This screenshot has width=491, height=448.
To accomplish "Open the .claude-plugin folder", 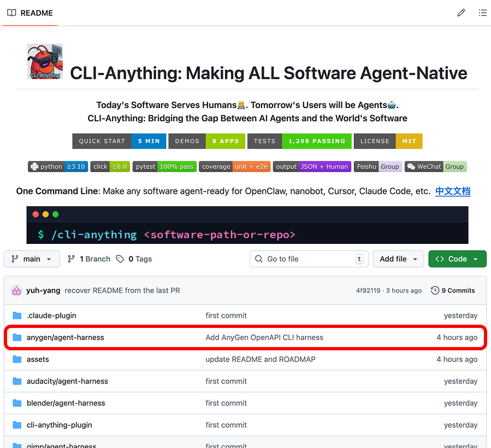I will pyautogui.click(x=51, y=315).
